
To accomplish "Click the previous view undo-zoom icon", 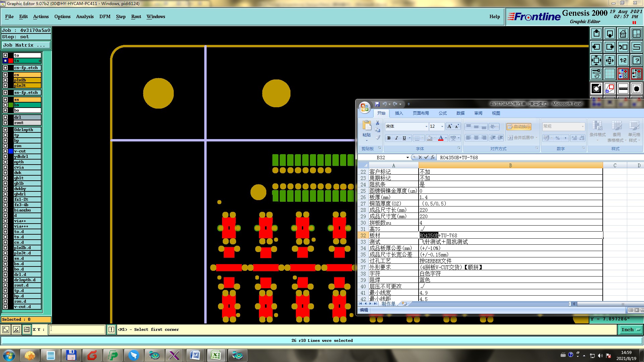I will pyautogui.click(x=623, y=47).
